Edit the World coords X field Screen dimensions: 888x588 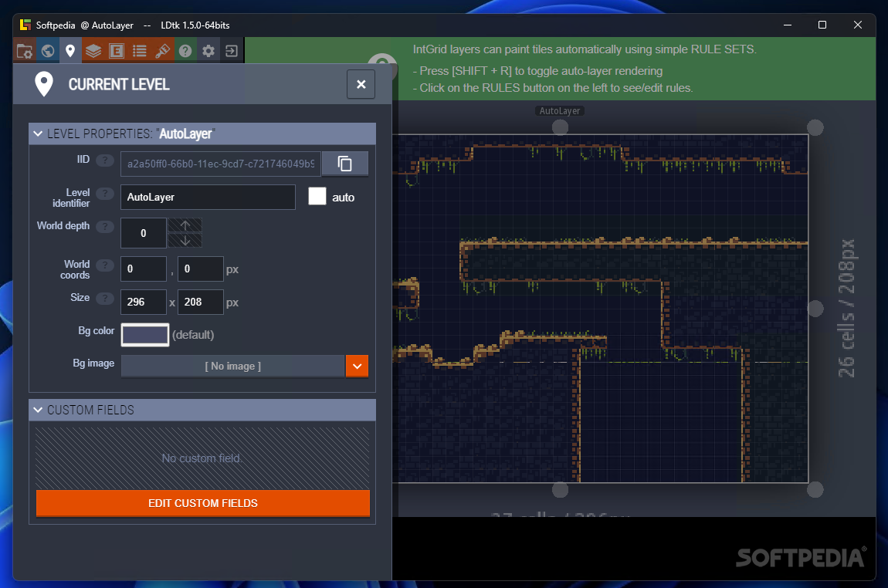(x=144, y=269)
